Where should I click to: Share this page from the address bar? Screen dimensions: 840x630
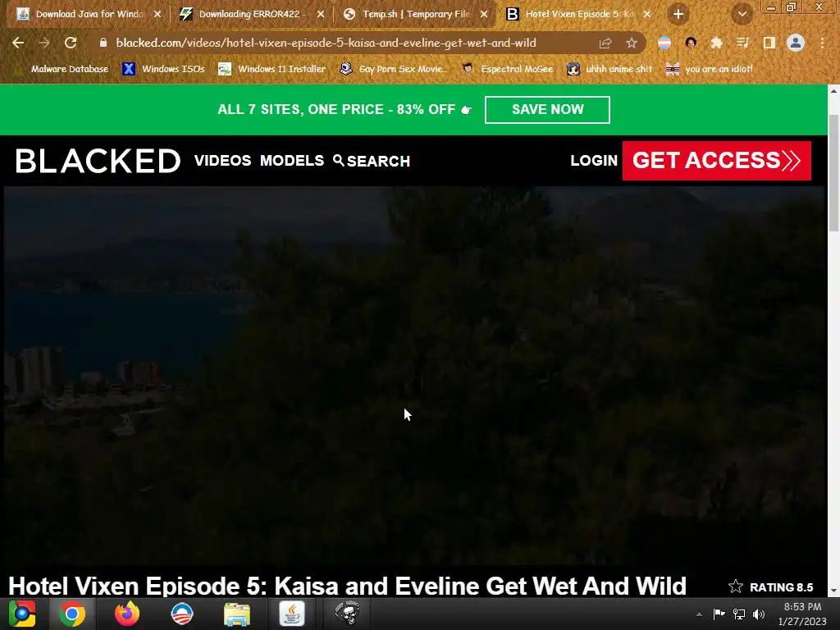(605, 43)
